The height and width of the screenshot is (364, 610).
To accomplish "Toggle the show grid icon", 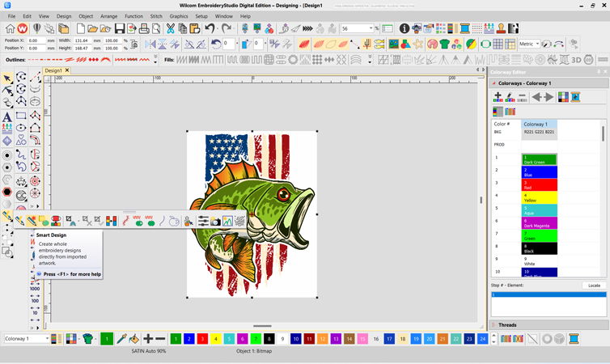I will pos(498,44).
